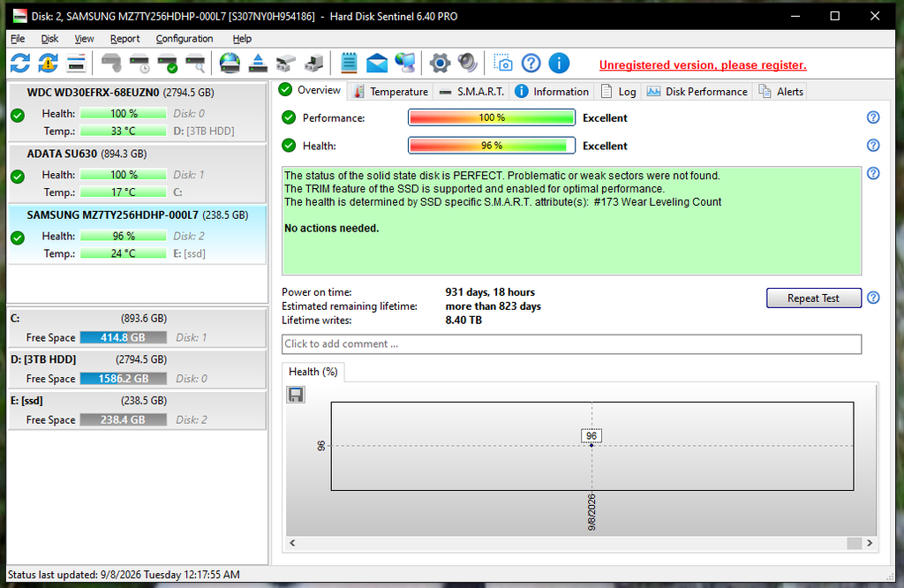
Task: Open the View menu
Action: (x=84, y=39)
